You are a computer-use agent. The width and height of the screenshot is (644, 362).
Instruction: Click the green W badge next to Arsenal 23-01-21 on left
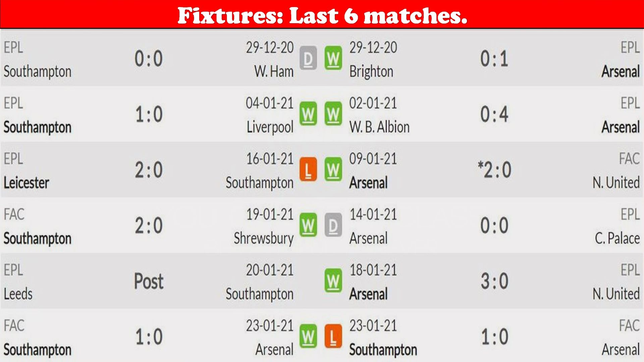click(x=308, y=336)
